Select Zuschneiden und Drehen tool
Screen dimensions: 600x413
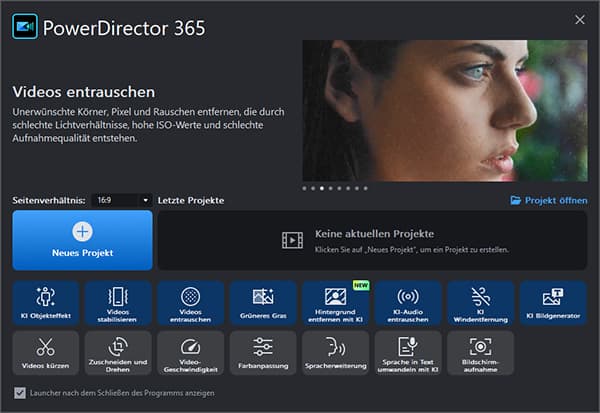pyautogui.click(x=118, y=353)
